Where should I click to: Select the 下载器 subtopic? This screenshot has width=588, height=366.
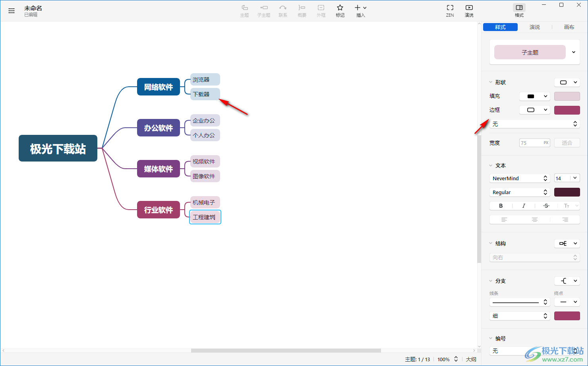tap(205, 94)
